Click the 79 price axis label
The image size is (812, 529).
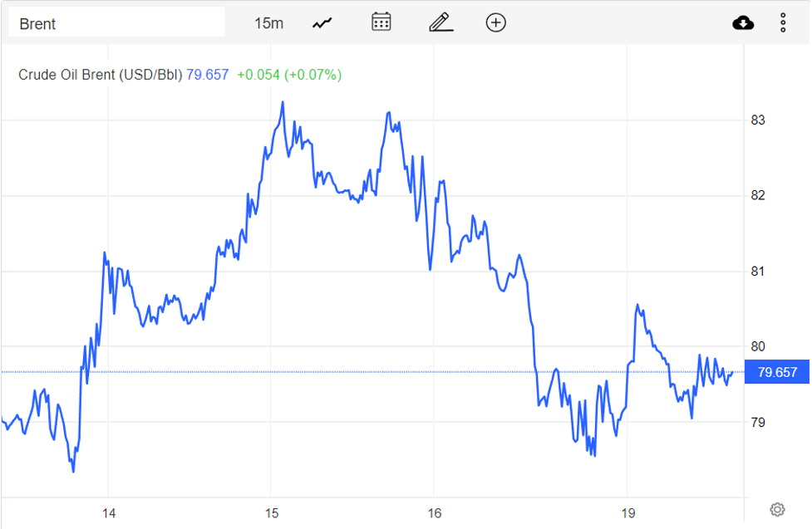coord(758,423)
